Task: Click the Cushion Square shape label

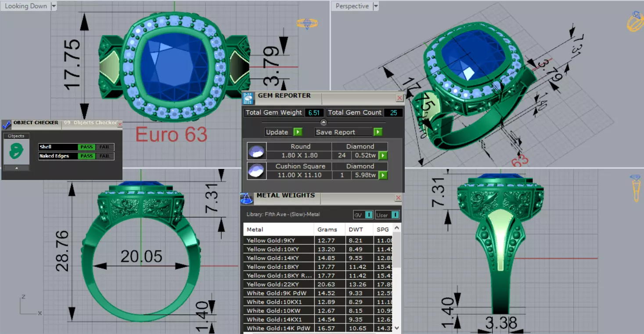Action: coord(300,166)
